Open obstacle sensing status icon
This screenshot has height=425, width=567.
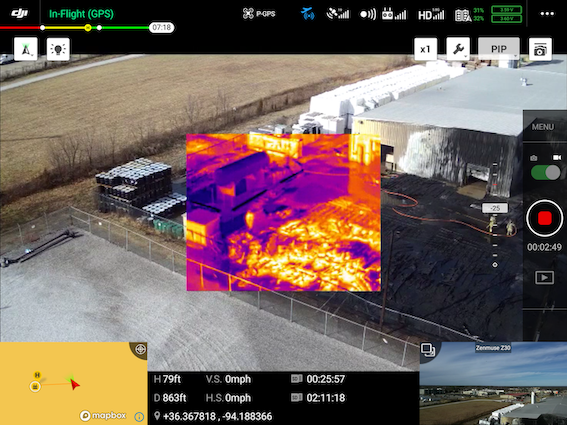[x=368, y=14]
